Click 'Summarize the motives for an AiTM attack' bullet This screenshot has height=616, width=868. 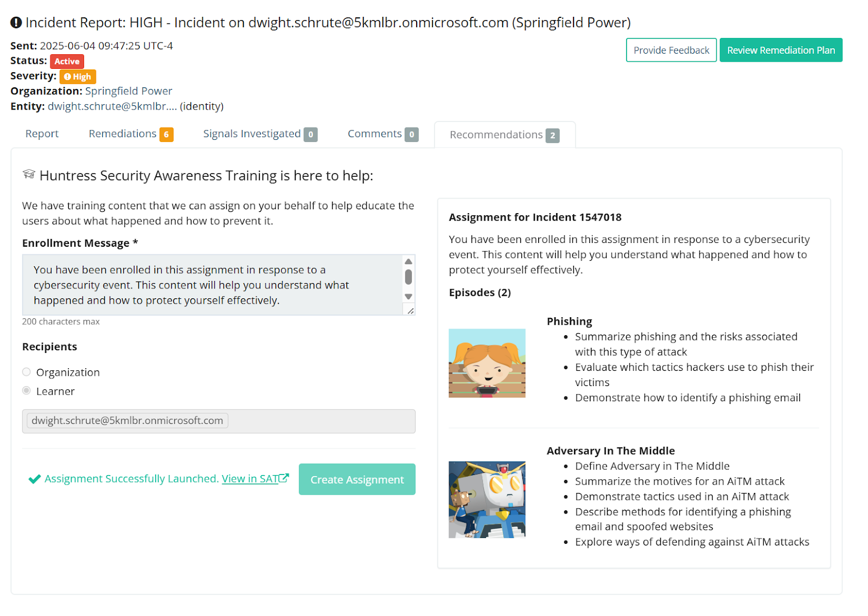[x=680, y=482]
